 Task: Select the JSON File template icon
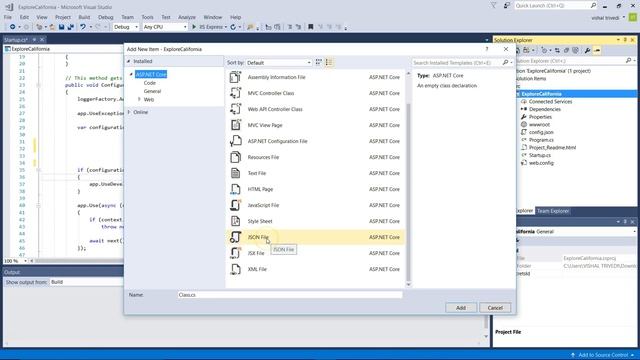coord(236,237)
